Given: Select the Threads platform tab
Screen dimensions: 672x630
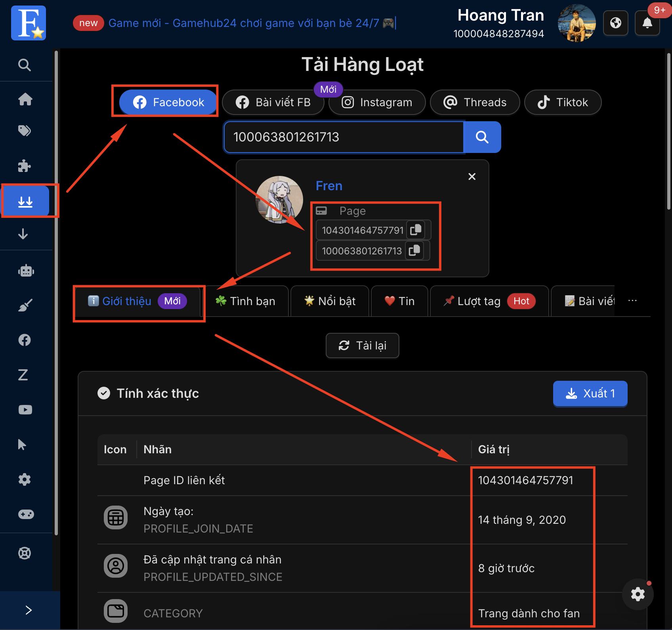Looking at the screenshot, I should tap(475, 102).
